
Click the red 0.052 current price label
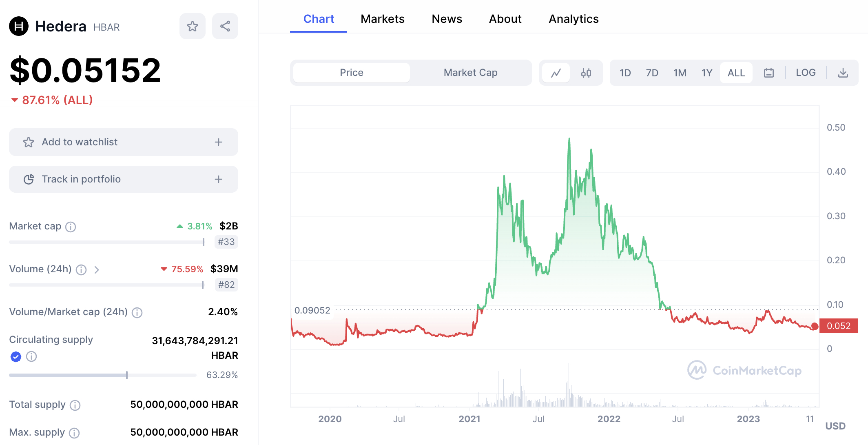839,326
